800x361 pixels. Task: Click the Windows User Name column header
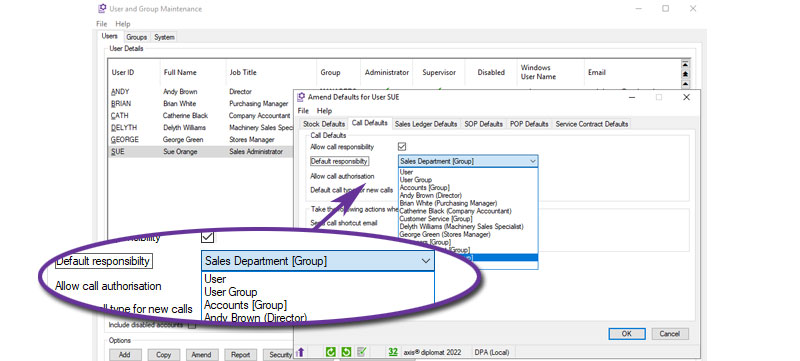538,72
